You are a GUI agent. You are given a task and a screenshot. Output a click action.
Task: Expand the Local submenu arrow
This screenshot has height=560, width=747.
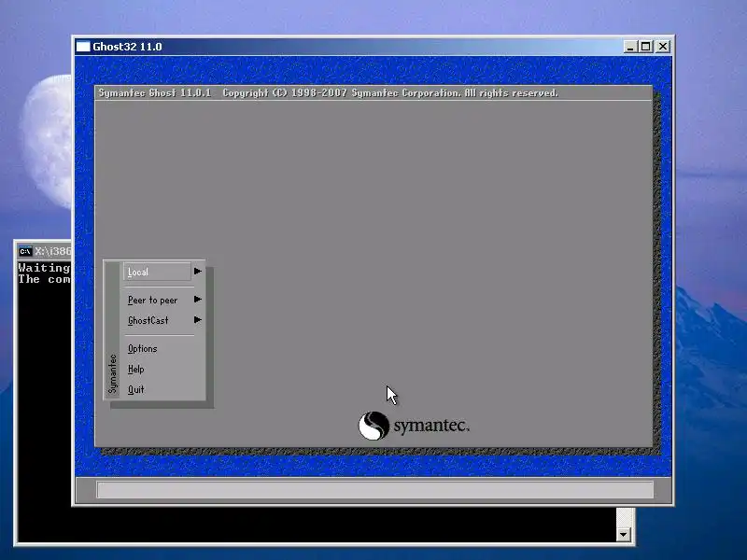pos(198,272)
